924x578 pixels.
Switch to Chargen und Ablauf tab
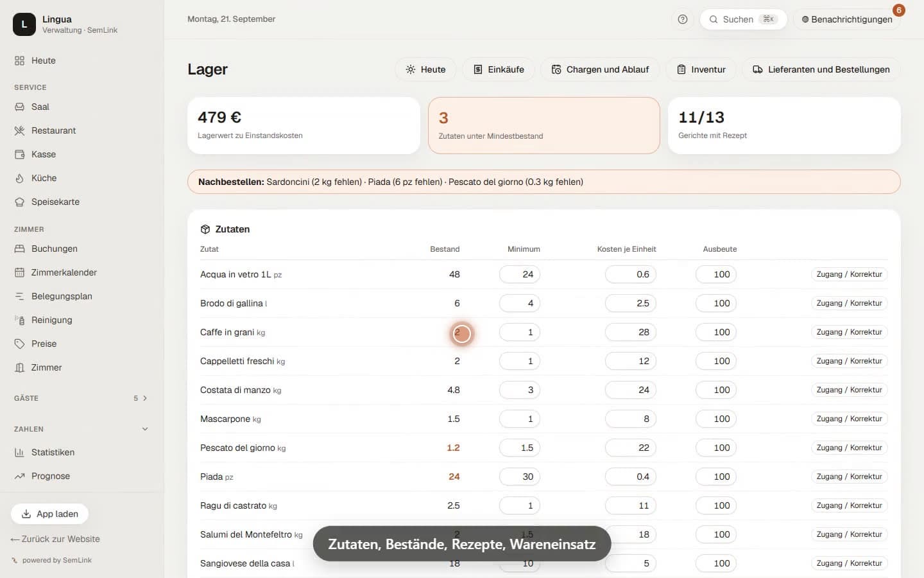(600, 69)
